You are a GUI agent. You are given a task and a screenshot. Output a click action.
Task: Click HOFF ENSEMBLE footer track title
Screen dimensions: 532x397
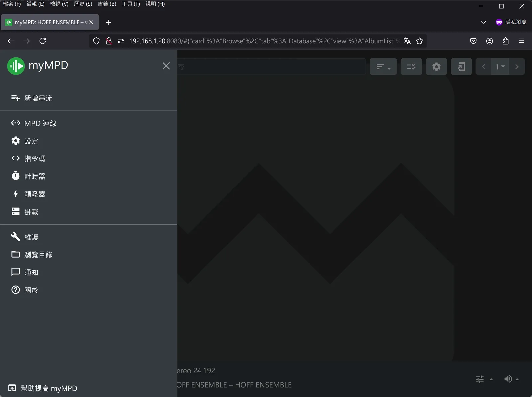click(x=234, y=385)
